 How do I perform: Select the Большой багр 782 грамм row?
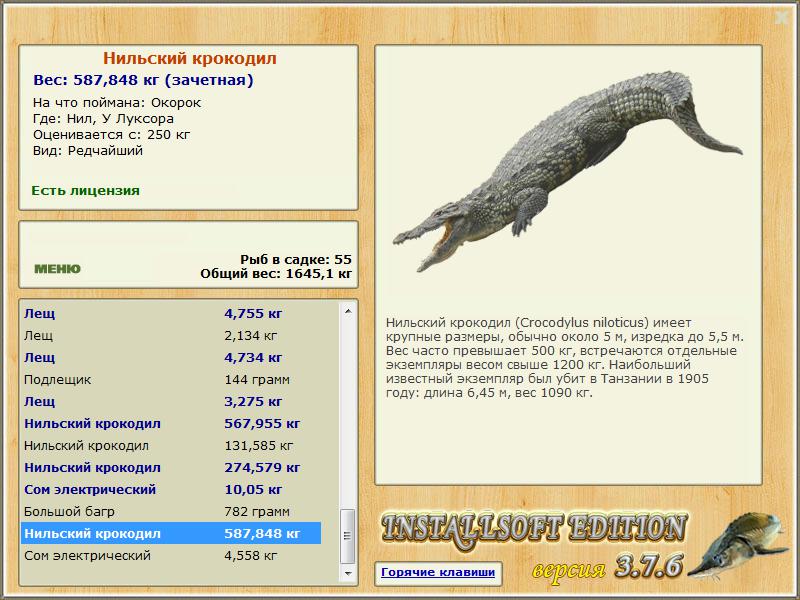point(171,511)
